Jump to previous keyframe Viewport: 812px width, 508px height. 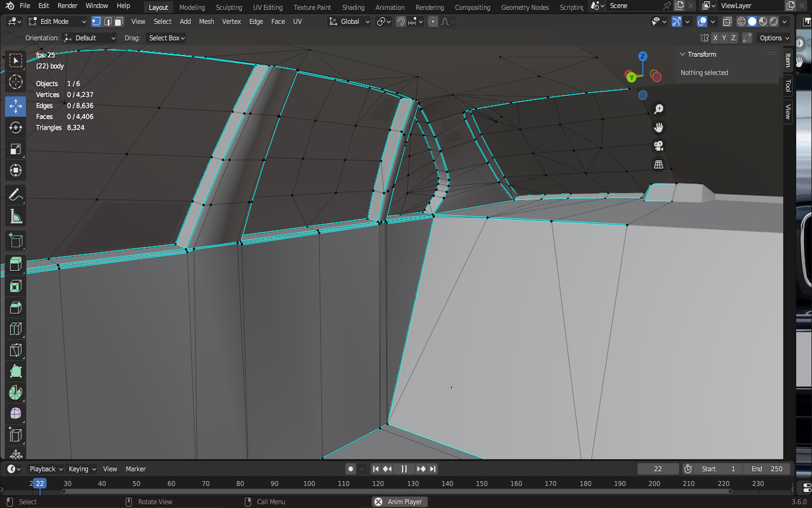(387, 469)
